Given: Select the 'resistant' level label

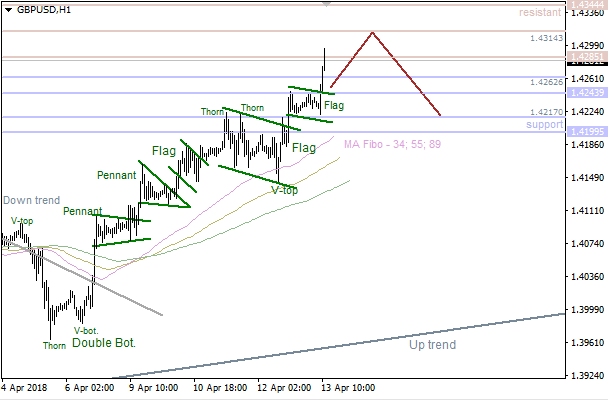Looking at the screenshot, I should click(540, 13).
